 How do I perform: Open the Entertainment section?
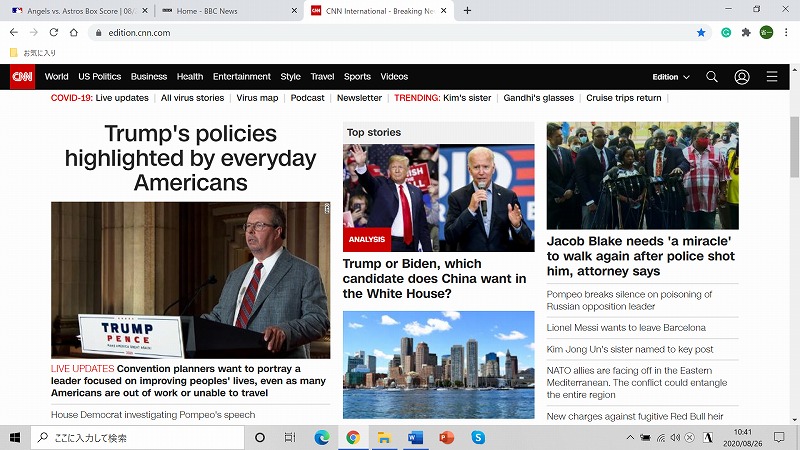[x=242, y=77]
